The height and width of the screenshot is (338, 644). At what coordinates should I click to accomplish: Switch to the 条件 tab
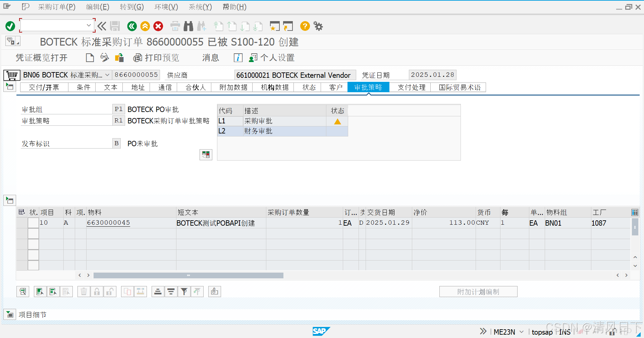point(82,87)
